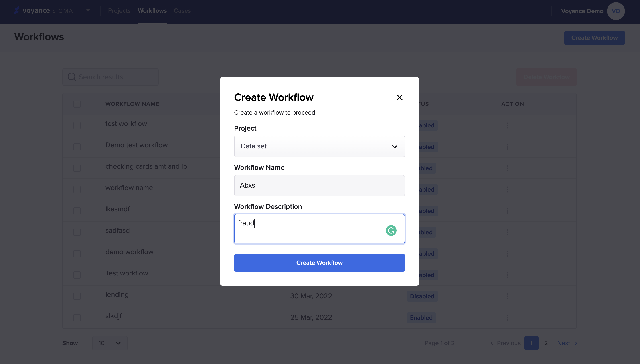Check the box for Test workflow row
Image resolution: width=640 pixels, height=364 pixels.
[x=77, y=275]
